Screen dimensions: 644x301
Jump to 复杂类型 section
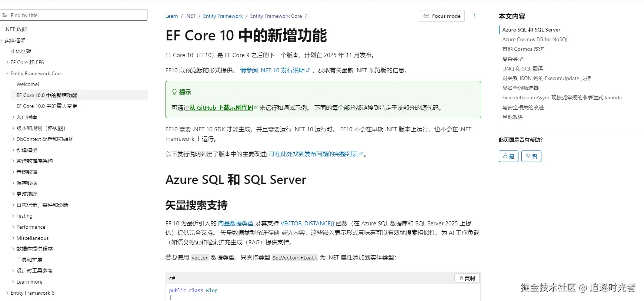[513, 59]
